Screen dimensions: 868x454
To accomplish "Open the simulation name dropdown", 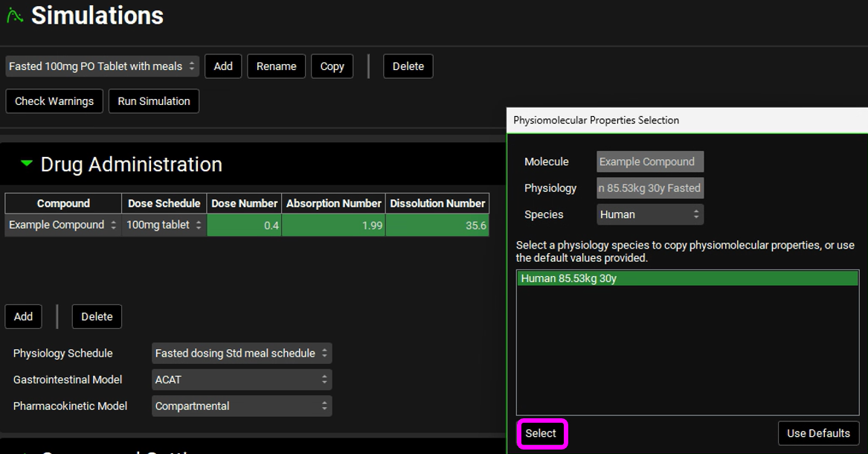I will tap(102, 66).
